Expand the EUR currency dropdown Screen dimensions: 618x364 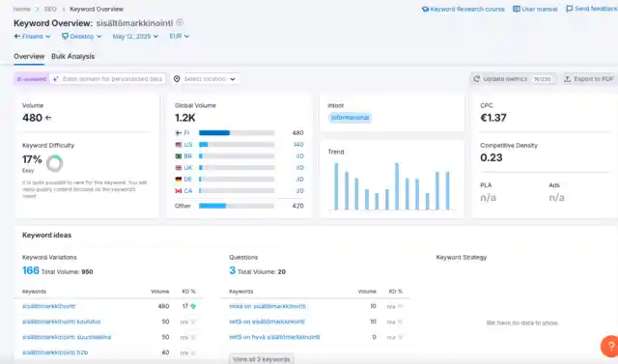(180, 37)
